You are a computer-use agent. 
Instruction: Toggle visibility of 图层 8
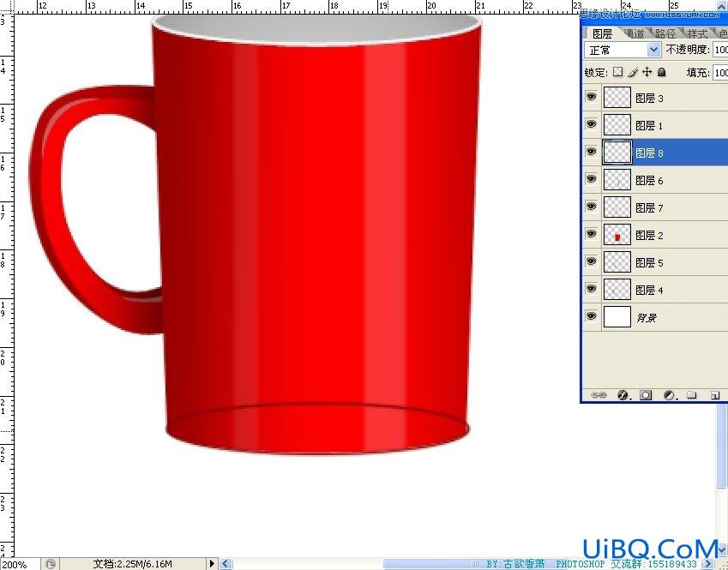[591, 152]
